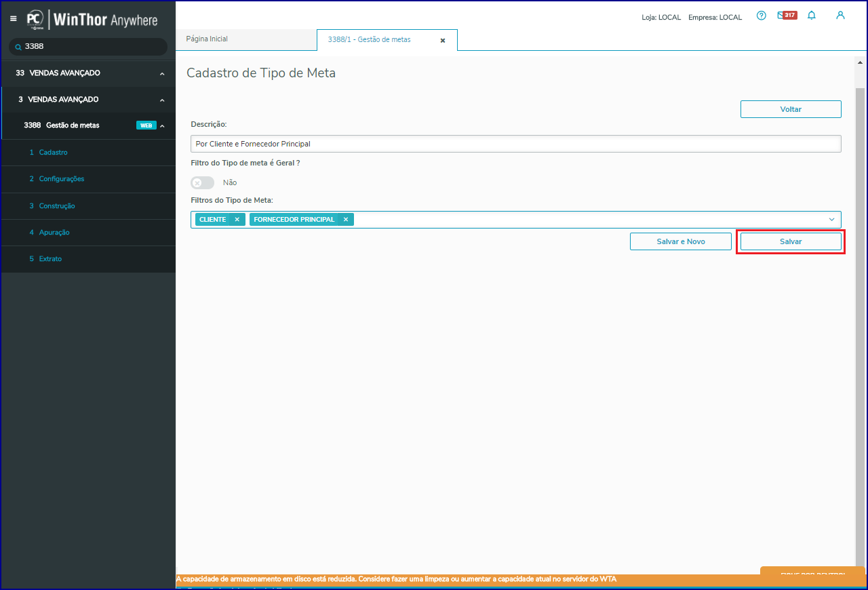Click the WEB badge on Gestão de metas
The image size is (868, 590).
(x=146, y=125)
